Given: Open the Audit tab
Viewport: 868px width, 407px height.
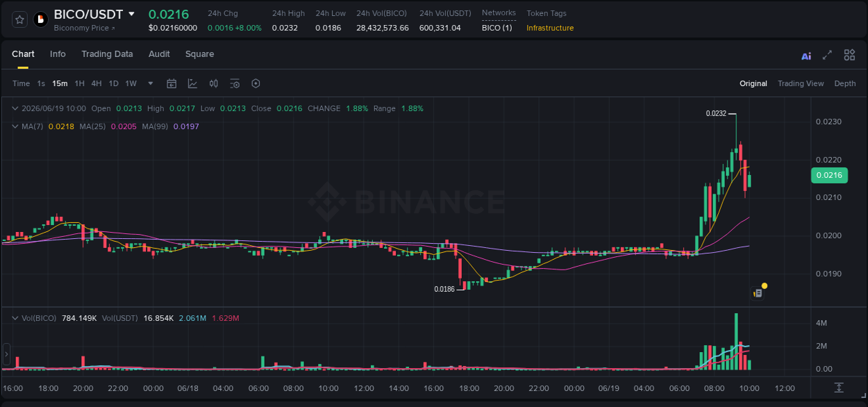Looking at the screenshot, I should coord(159,54).
